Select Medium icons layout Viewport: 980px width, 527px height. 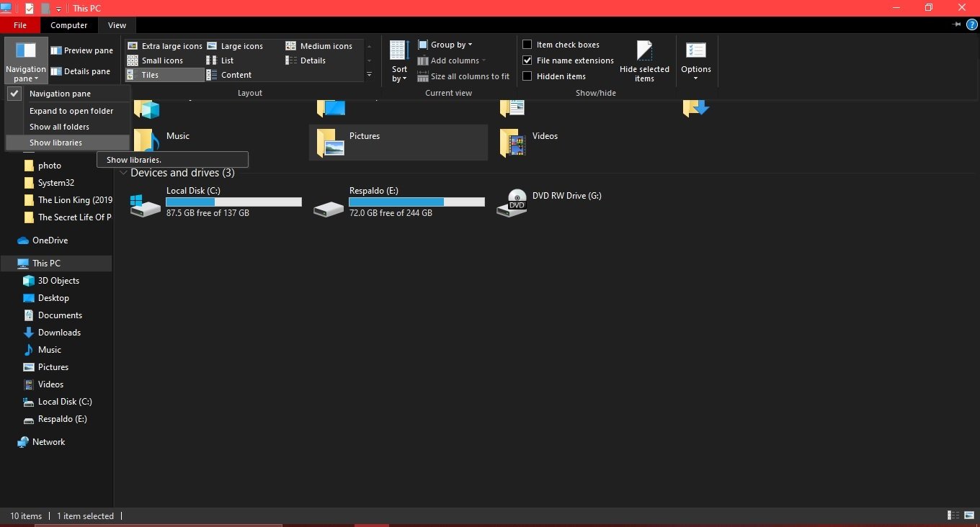click(x=319, y=46)
